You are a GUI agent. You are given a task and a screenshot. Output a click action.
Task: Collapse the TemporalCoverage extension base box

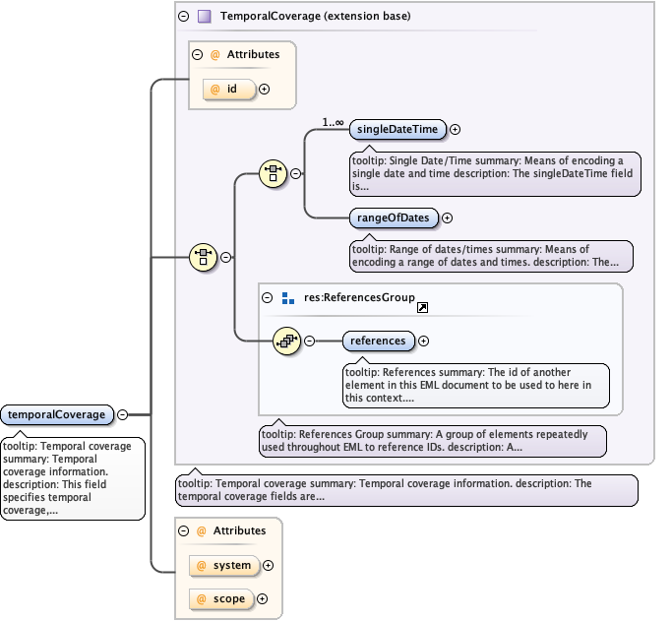183,17
